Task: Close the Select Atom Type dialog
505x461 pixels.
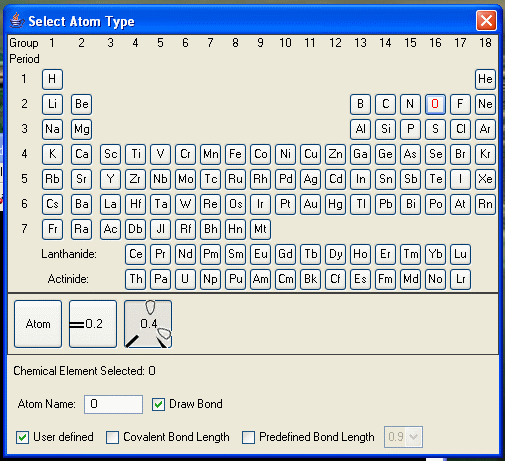Action: (486, 21)
